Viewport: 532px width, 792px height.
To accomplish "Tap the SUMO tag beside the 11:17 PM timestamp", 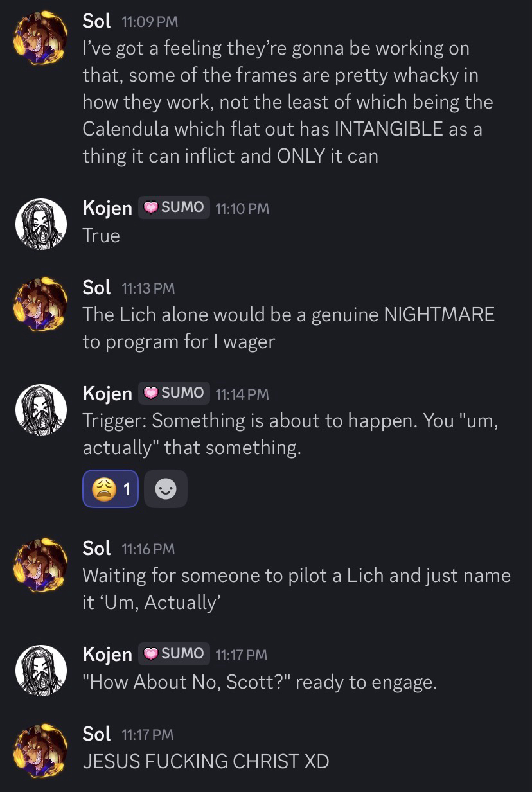I will (174, 654).
